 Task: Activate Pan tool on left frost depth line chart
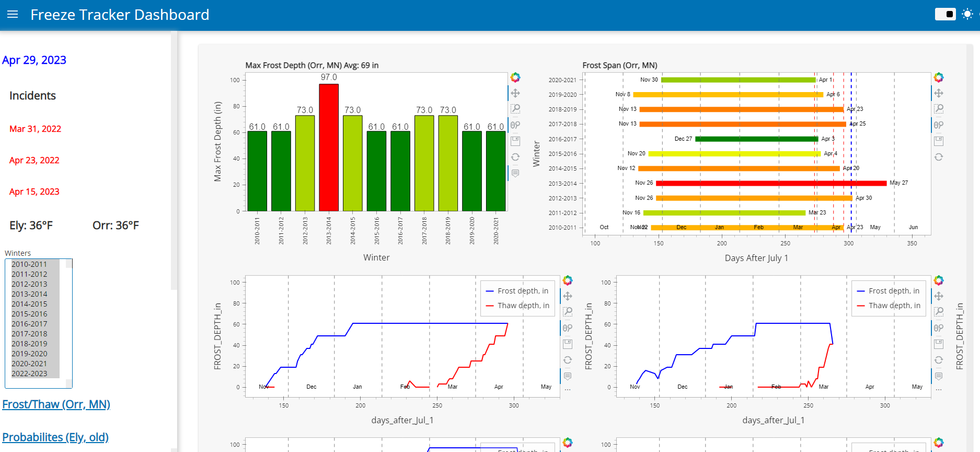(x=568, y=296)
